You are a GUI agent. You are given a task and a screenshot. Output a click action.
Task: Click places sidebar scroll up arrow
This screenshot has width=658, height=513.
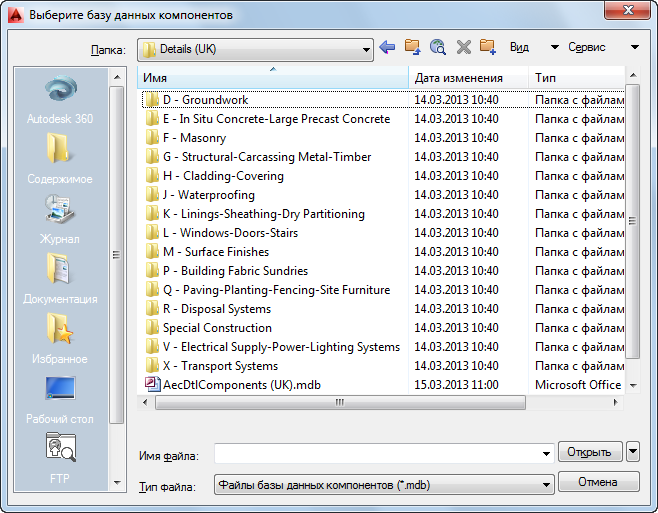(117, 77)
